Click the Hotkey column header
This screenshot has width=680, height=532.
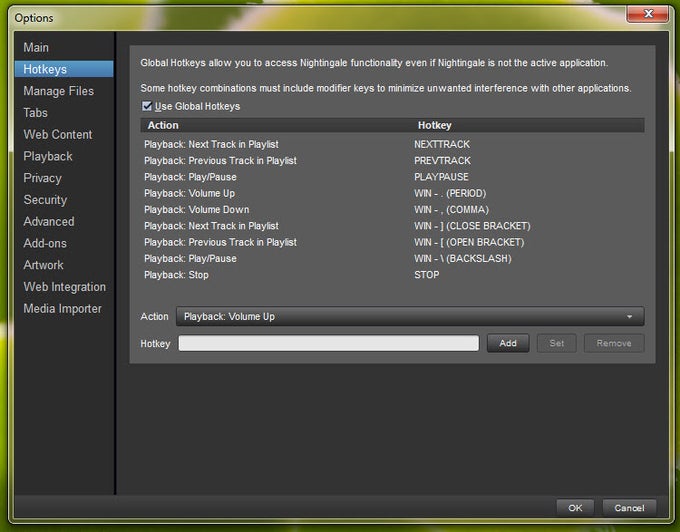pyautogui.click(x=527, y=125)
